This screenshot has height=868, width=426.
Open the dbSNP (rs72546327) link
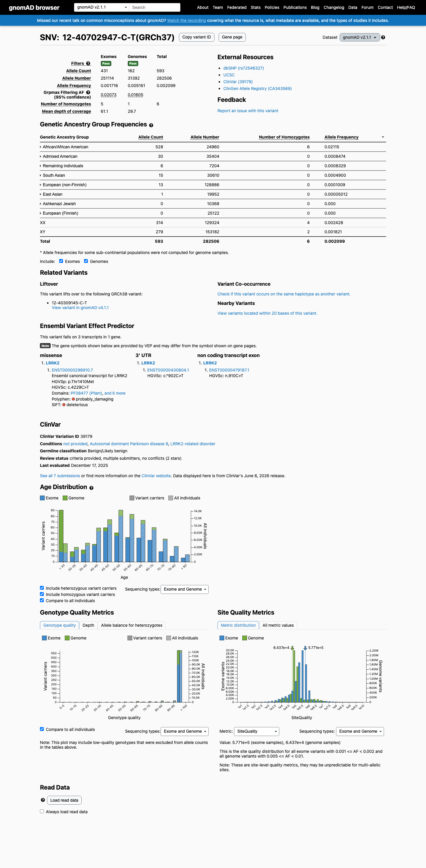pos(243,68)
